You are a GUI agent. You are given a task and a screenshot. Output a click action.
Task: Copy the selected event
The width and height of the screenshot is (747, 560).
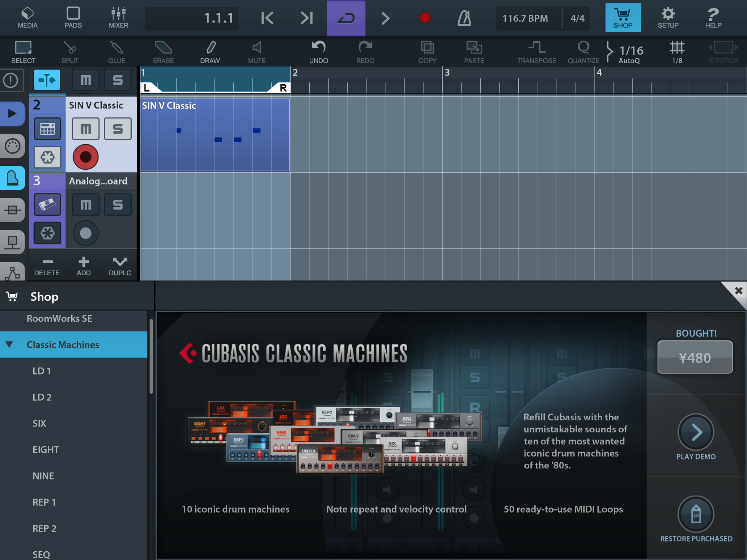(x=427, y=52)
